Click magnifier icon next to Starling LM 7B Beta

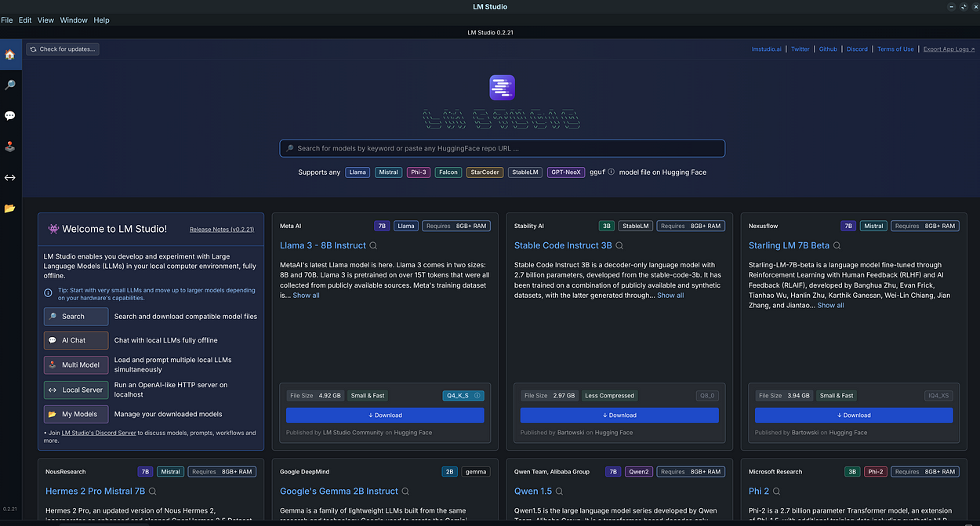pyautogui.click(x=837, y=245)
